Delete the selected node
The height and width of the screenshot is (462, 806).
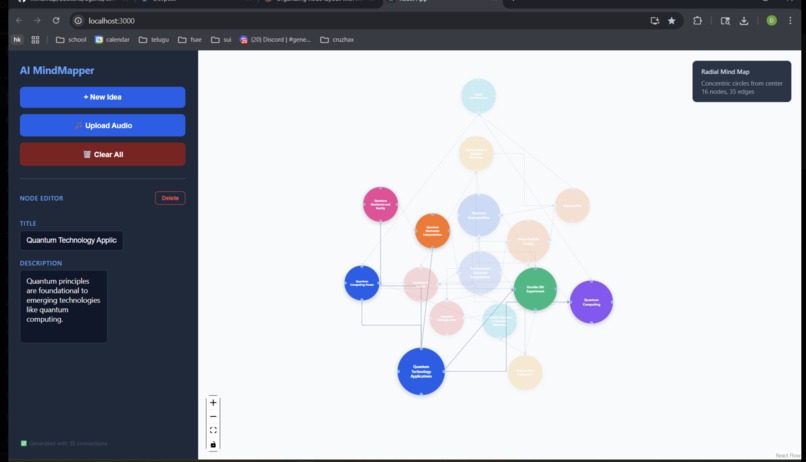(x=170, y=198)
